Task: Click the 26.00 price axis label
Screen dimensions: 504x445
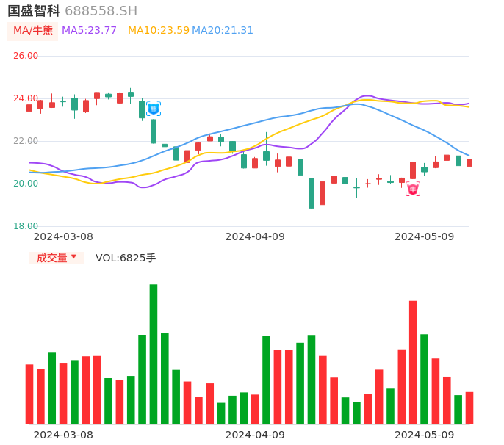Action: tap(26, 56)
